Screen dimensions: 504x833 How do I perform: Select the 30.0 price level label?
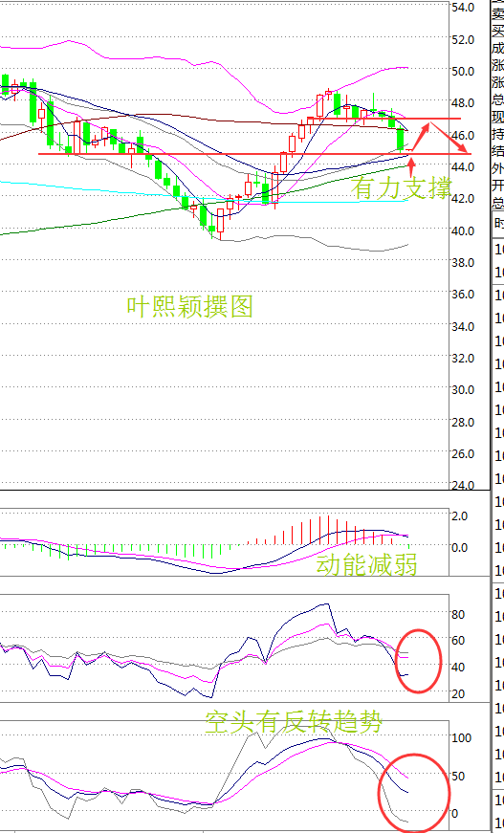pyautogui.click(x=463, y=390)
